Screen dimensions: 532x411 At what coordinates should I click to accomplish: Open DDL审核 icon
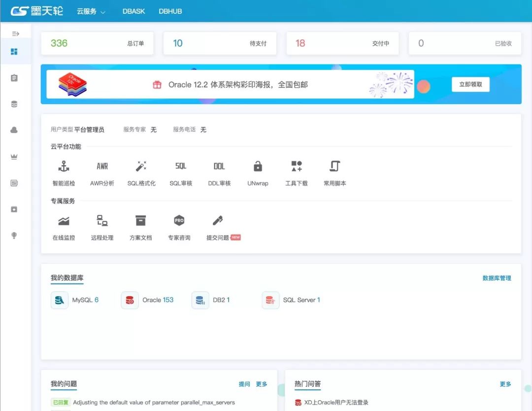pyautogui.click(x=219, y=166)
